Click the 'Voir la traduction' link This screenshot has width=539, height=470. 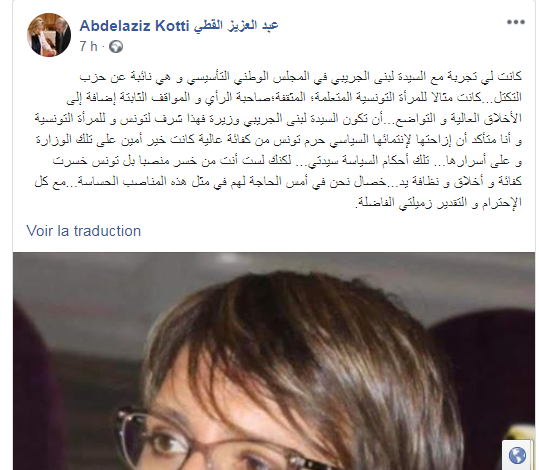(x=84, y=231)
